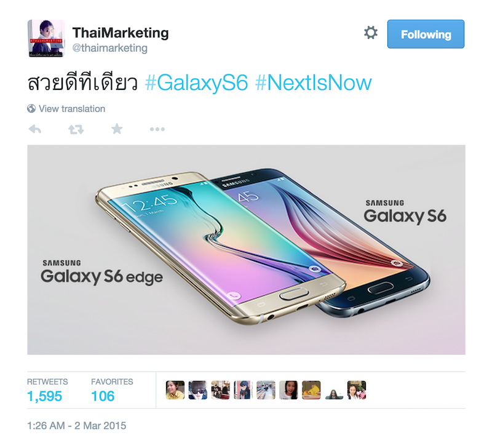This screenshot has height=448, width=492.
Task: Click the ThaiMarketing display name
Action: 121,33
